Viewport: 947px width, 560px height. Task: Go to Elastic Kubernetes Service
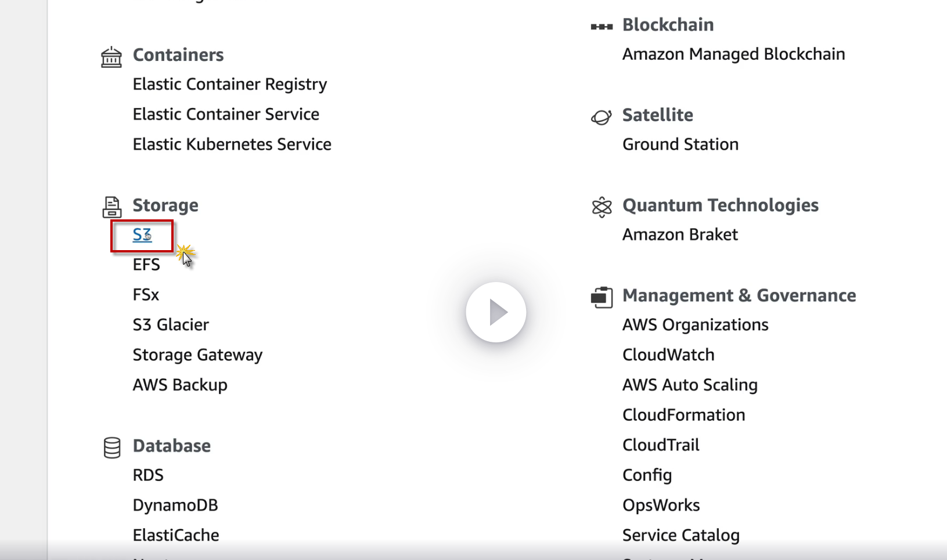(232, 144)
